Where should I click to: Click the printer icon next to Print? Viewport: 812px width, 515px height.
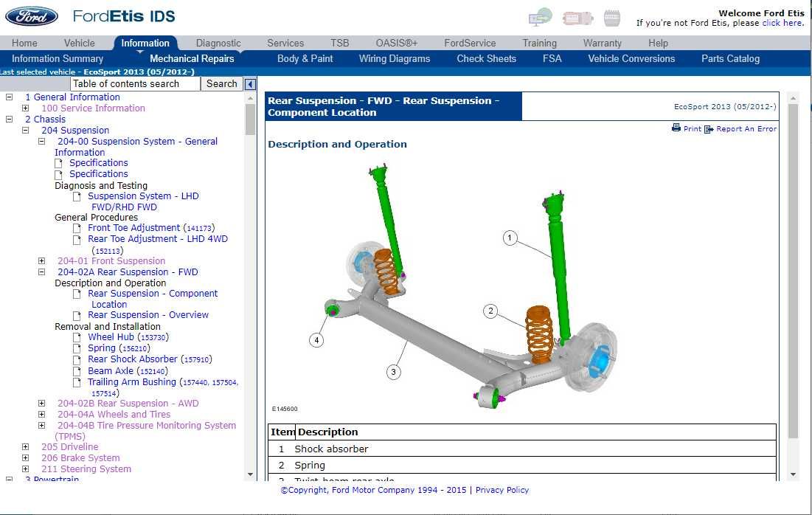coord(676,128)
